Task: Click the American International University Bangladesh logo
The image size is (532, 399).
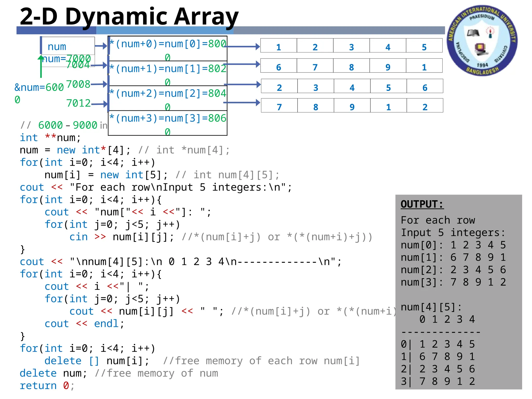Action: point(482,41)
